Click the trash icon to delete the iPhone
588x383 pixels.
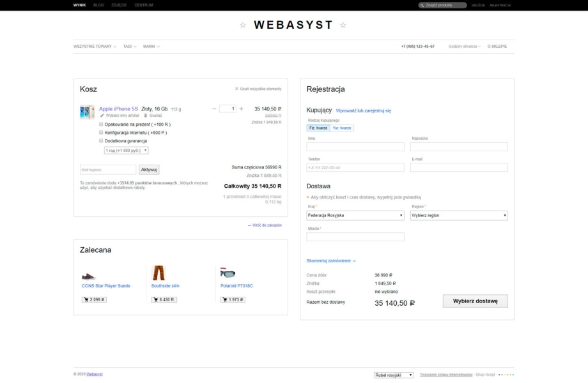(145, 116)
